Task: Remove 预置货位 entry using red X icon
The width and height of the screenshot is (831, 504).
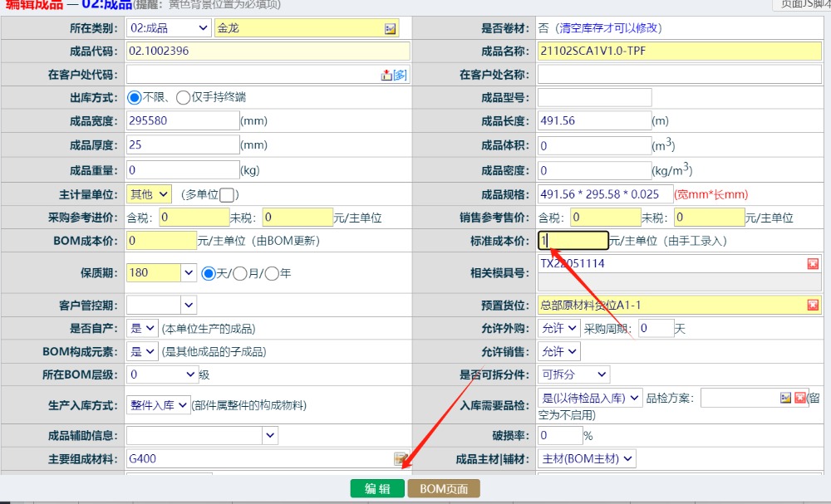Action: coord(813,305)
